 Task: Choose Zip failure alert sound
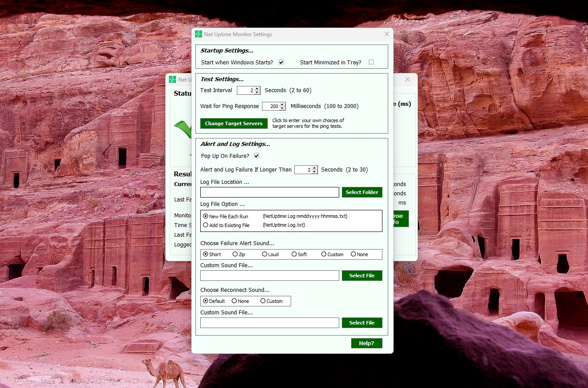click(x=235, y=254)
